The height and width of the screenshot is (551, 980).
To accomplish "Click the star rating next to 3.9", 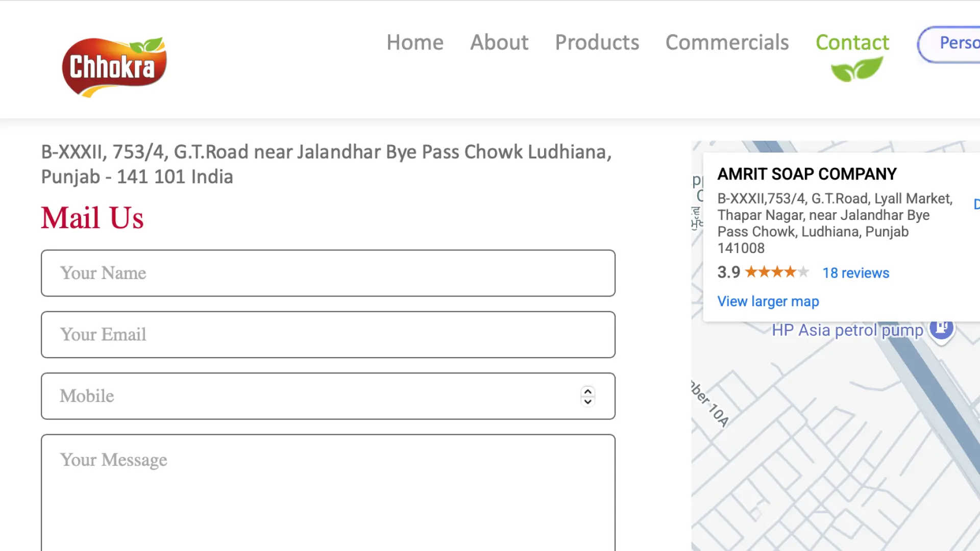I will 777,272.
